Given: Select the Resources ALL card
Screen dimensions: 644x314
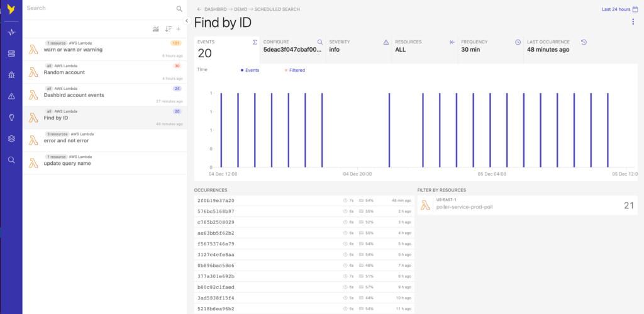Looking at the screenshot, I should (425, 50).
